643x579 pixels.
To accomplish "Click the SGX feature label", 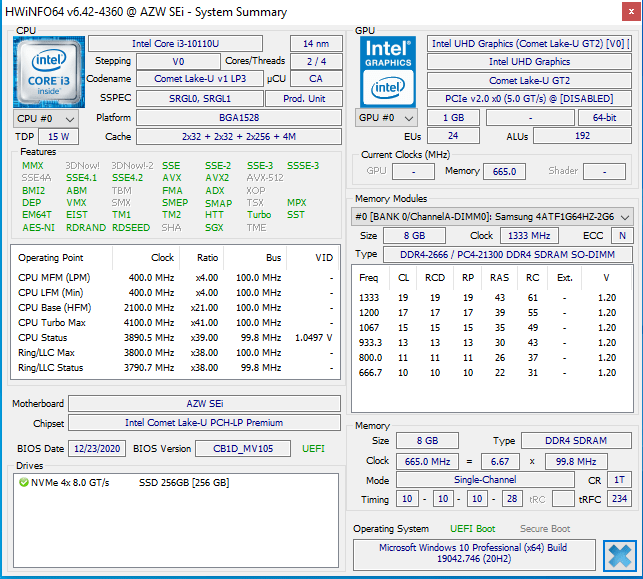I will (x=214, y=228).
